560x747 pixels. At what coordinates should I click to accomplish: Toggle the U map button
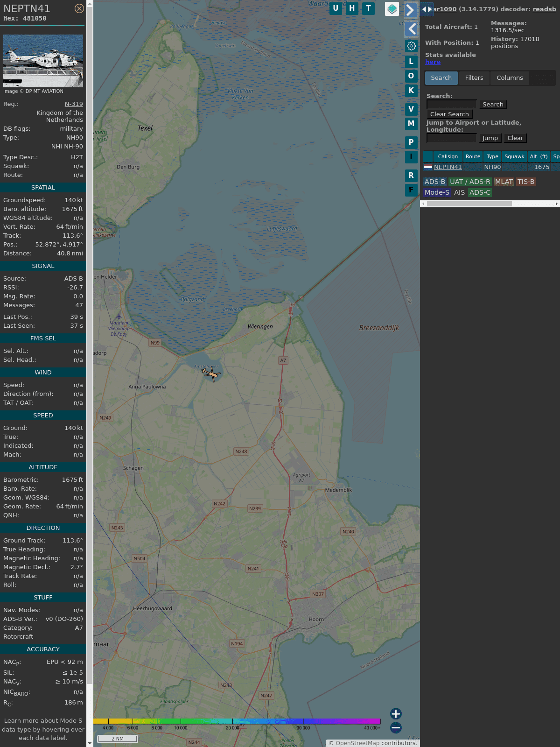(x=336, y=8)
